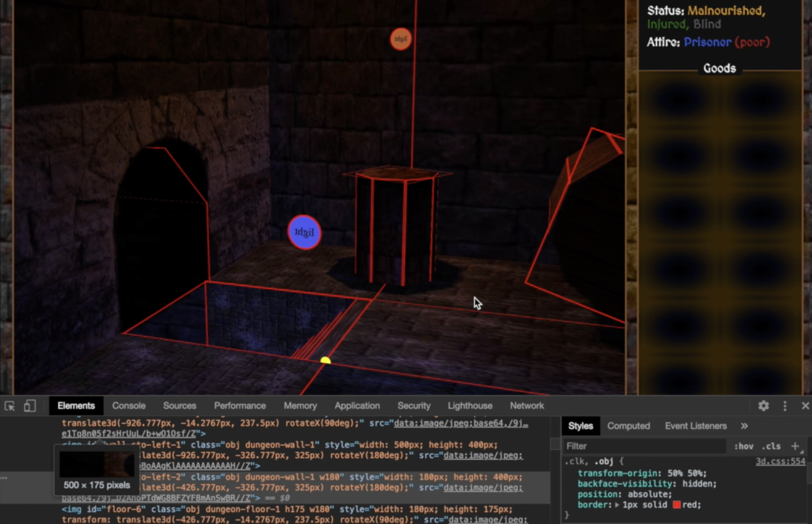
Task: Click the device toolbar toggle icon
Action: coord(29,406)
